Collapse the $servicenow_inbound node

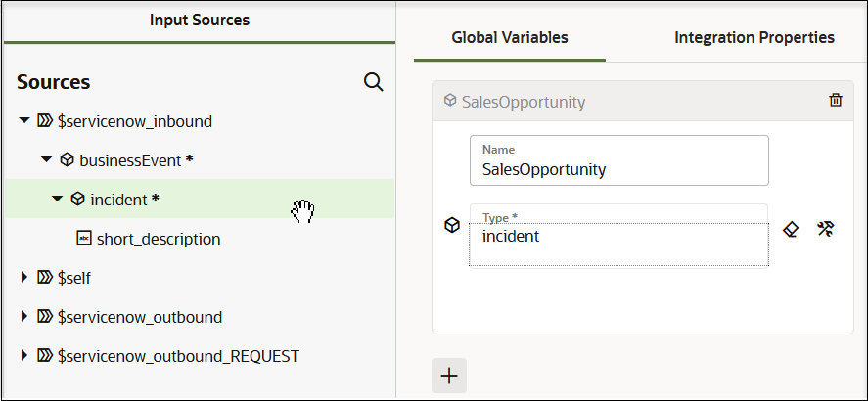point(24,121)
